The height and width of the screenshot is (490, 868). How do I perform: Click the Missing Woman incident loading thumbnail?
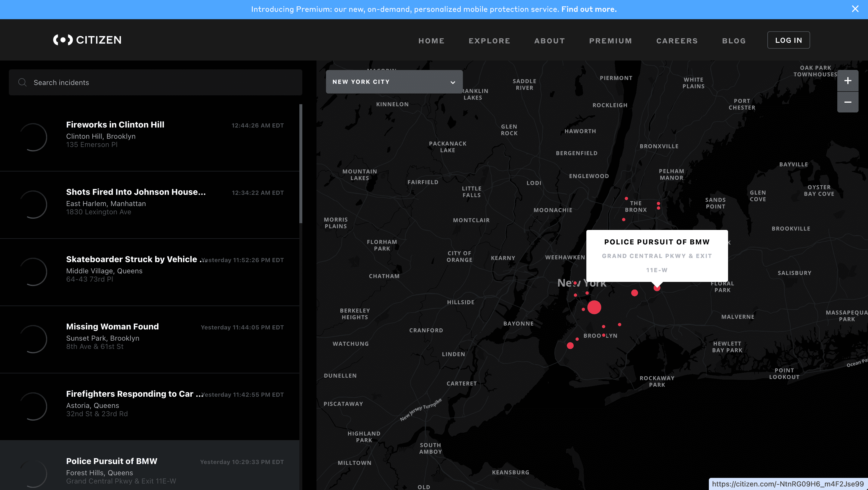(x=33, y=339)
